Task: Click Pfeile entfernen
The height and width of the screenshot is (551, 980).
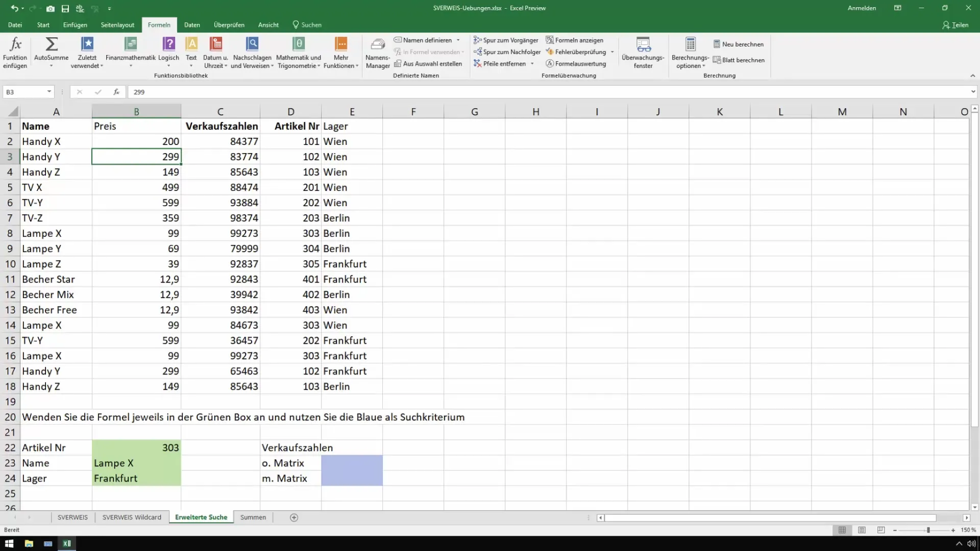Action: pyautogui.click(x=499, y=64)
